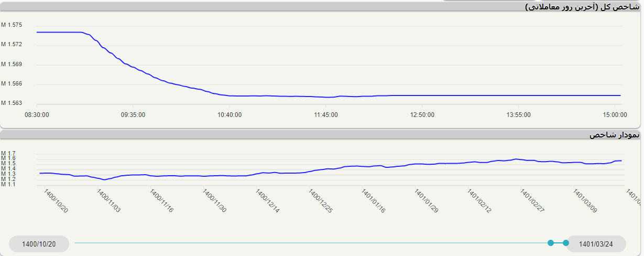
Task: Click the 09:35:00 time axis label
Action: (x=133, y=114)
